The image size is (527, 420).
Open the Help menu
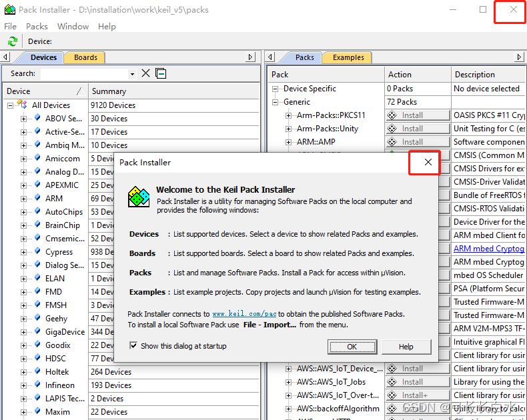click(x=107, y=26)
